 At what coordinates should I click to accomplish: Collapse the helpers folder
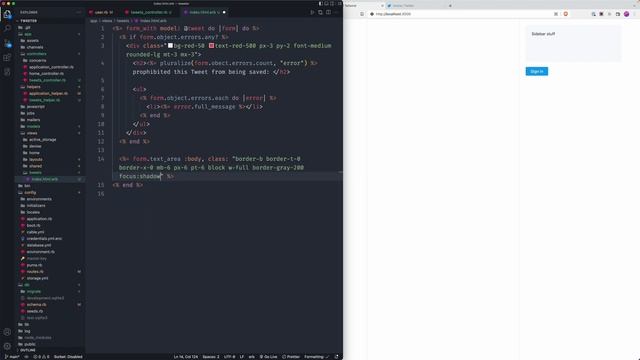click(x=33, y=87)
